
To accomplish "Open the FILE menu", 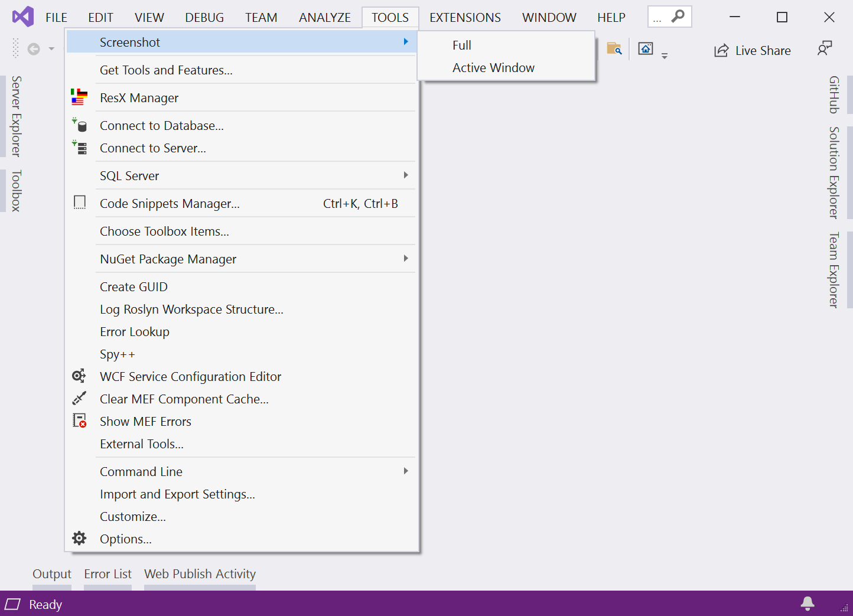I will click(56, 18).
